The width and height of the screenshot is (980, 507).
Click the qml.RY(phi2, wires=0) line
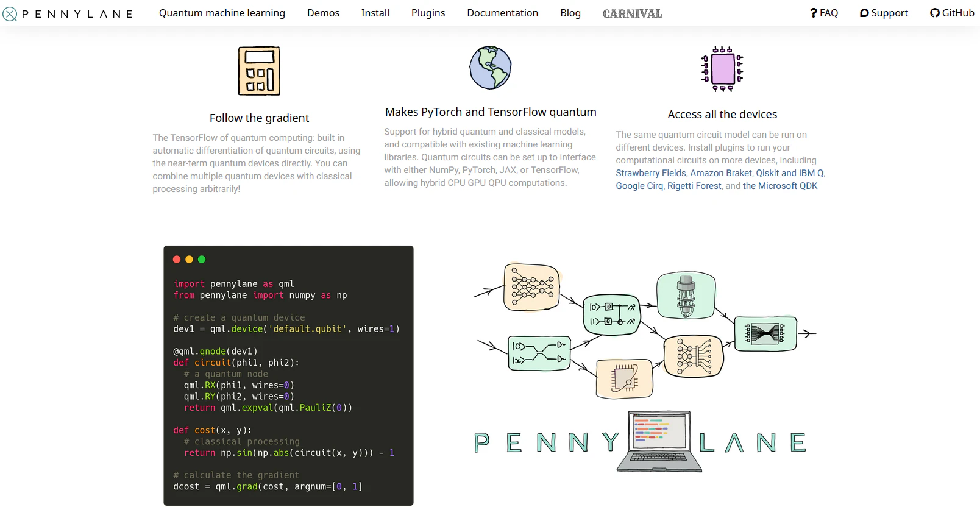(239, 396)
